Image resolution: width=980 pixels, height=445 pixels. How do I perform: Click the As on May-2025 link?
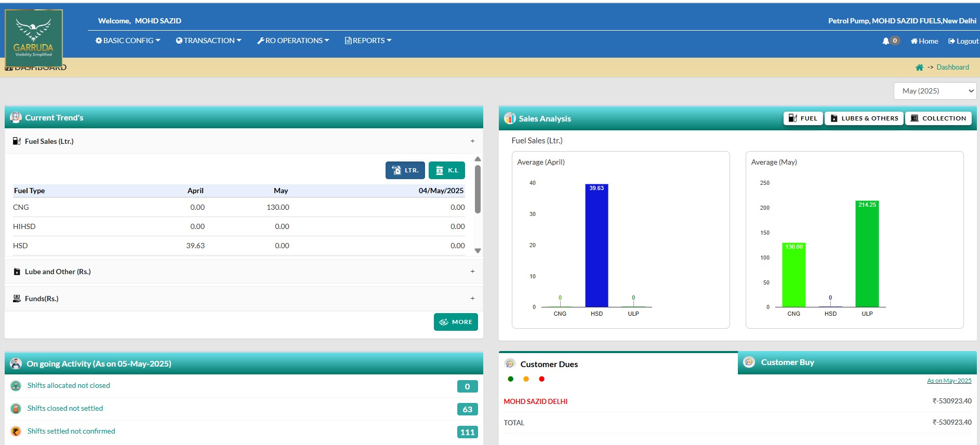(x=949, y=381)
